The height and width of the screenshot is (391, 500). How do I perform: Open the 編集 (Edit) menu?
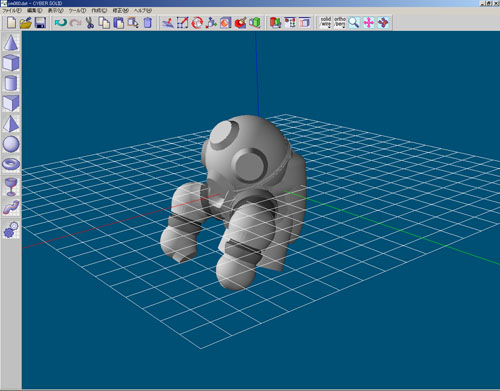tap(34, 11)
